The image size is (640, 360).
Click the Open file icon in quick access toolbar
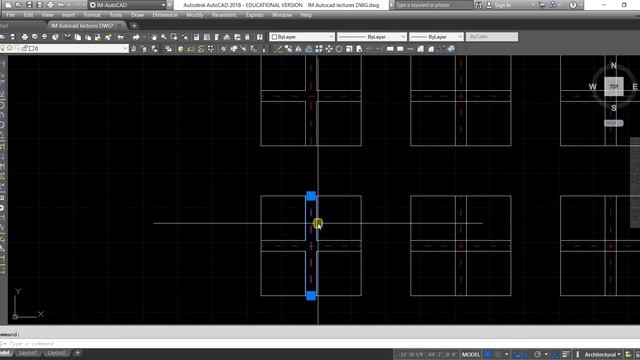[19, 5]
